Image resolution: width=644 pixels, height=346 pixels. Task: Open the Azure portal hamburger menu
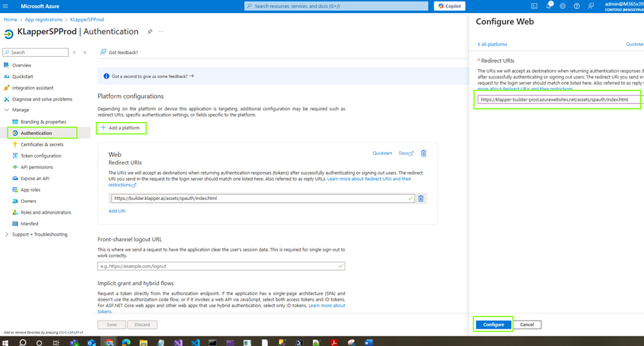[x=5, y=6]
